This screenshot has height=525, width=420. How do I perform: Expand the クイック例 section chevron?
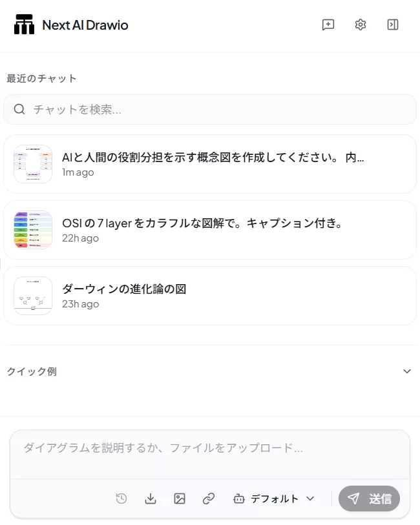point(407,371)
